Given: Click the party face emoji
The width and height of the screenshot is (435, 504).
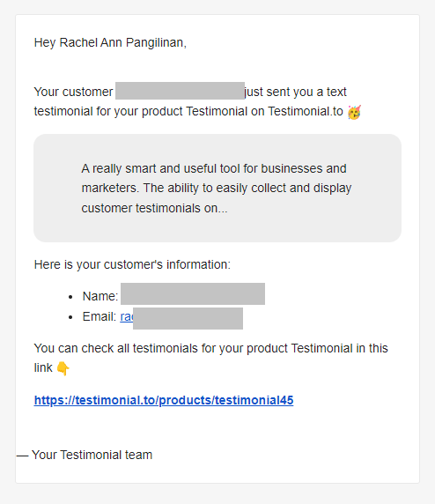Looking at the screenshot, I should pyautogui.click(x=354, y=112).
